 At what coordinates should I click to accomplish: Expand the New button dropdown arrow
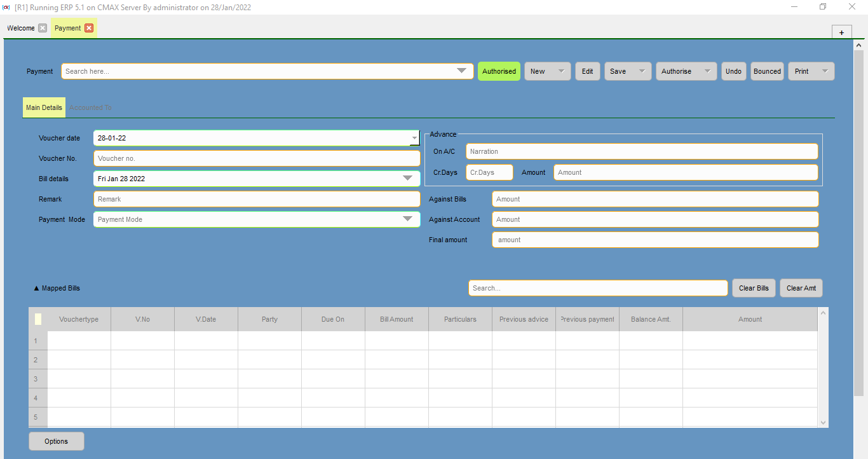tap(561, 71)
